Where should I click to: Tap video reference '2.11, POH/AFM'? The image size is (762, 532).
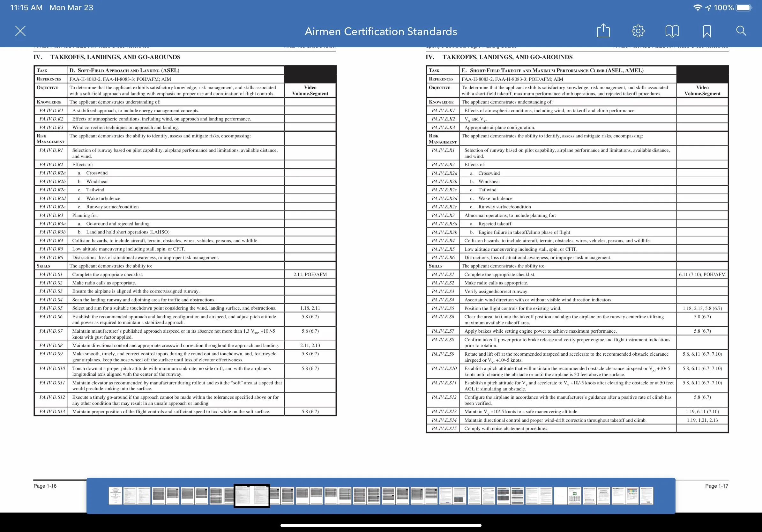[310, 274]
